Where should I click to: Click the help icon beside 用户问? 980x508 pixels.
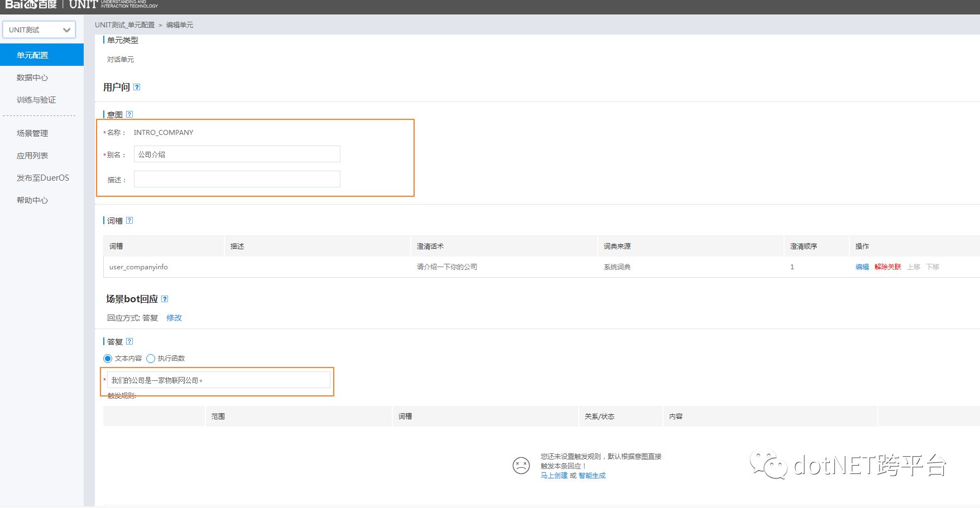click(x=137, y=87)
